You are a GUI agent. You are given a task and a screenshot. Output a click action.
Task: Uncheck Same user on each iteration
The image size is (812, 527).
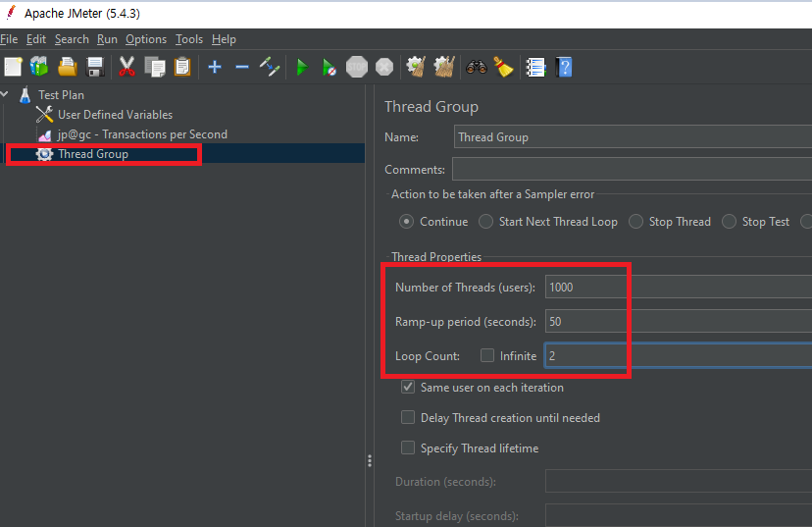408,387
